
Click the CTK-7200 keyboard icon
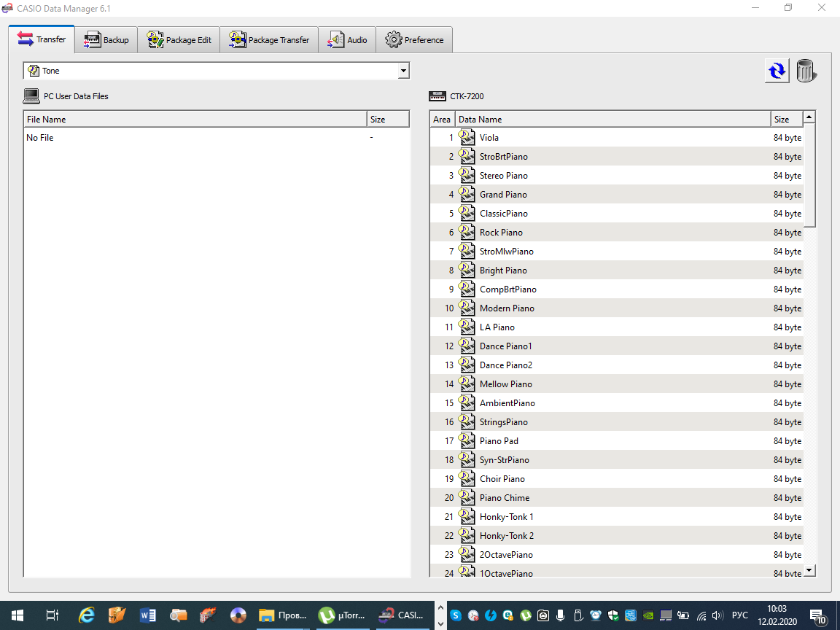(437, 96)
